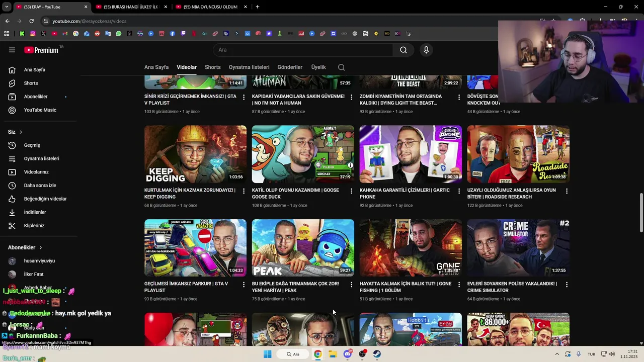The height and width of the screenshot is (362, 644).
Task: Open Gartic Phone video thumbnail
Action: click(411, 154)
